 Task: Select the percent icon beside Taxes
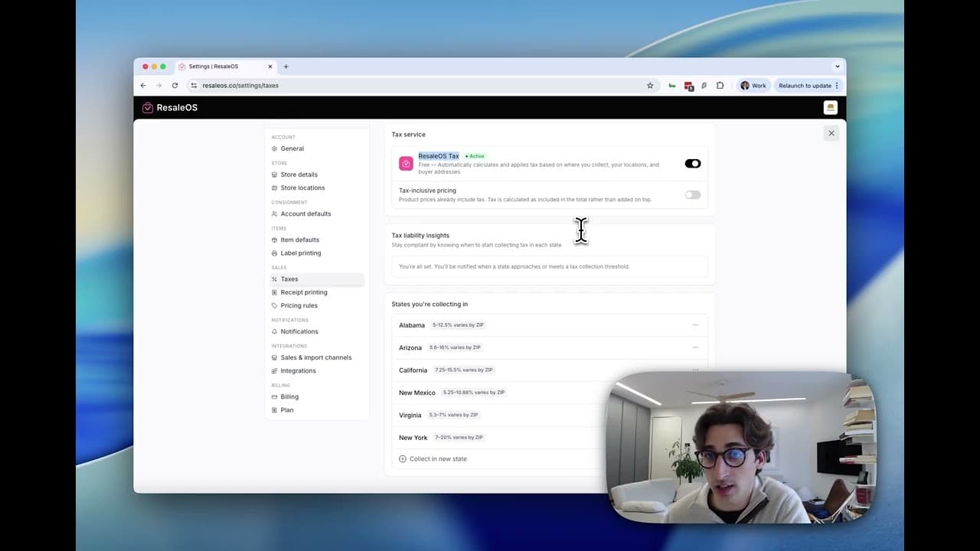point(274,279)
